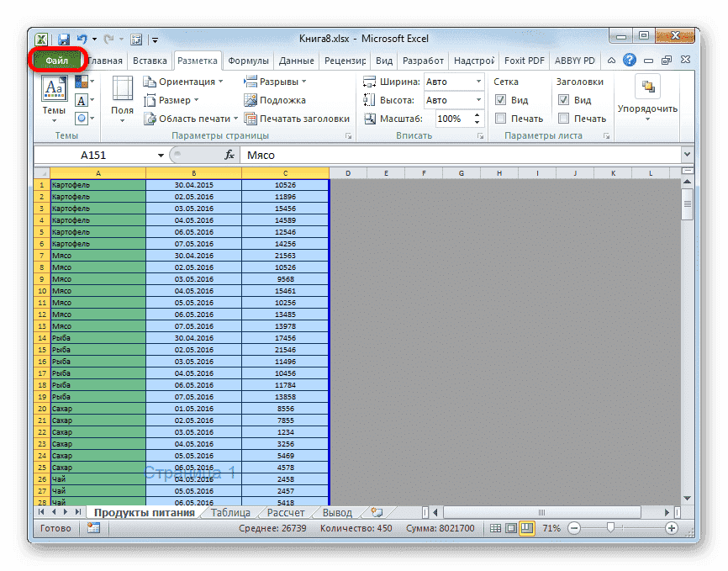Click the Save icon on quick access toolbar

point(63,39)
